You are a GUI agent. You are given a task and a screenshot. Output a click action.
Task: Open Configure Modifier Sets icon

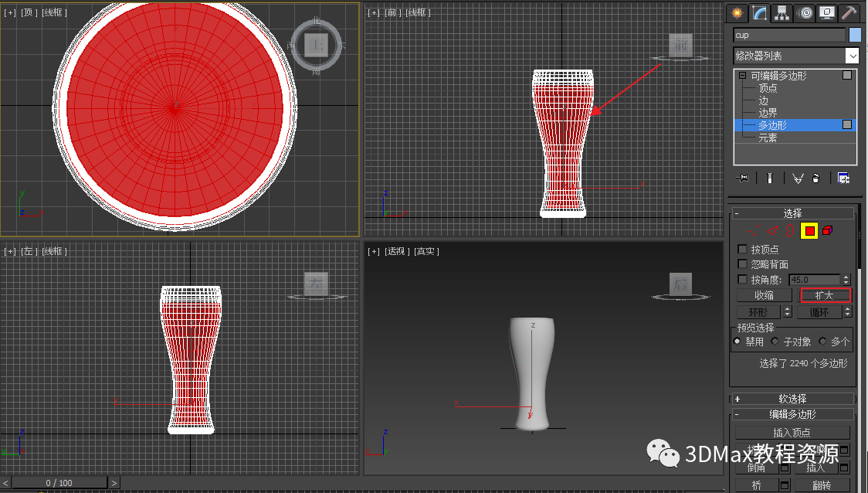click(x=843, y=178)
